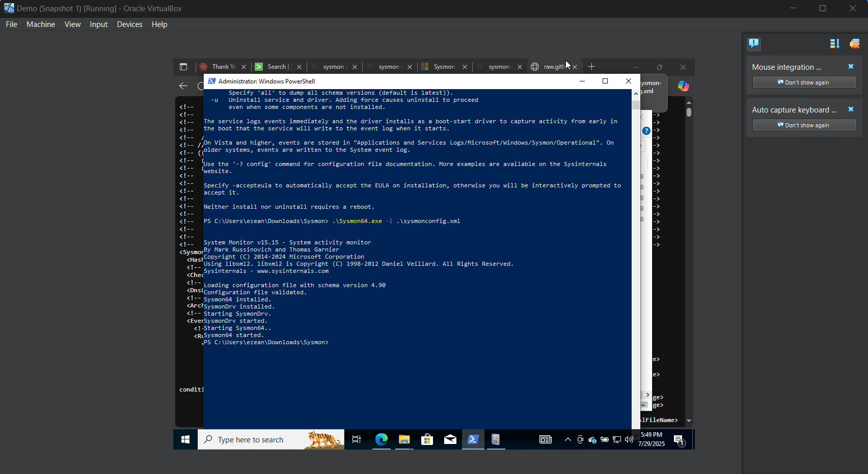Click the VirtualBox notification bubble icon
868x474 pixels.
753,44
